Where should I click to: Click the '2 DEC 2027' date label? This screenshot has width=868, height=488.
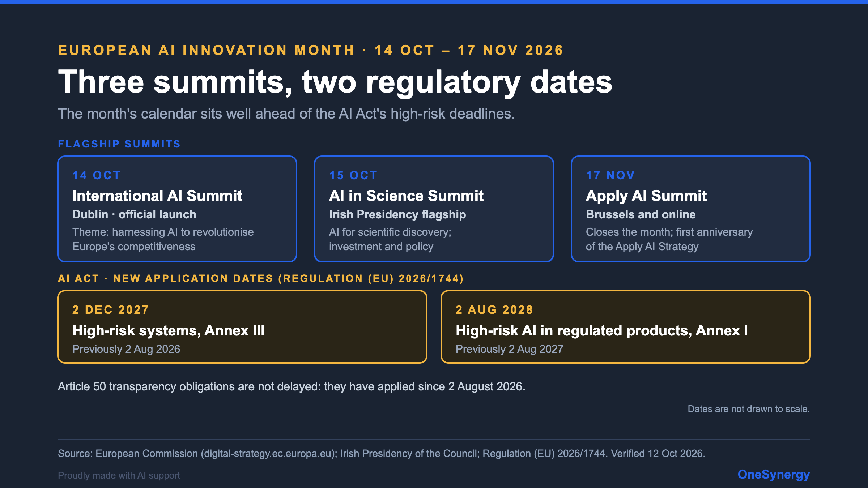[x=111, y=310]
